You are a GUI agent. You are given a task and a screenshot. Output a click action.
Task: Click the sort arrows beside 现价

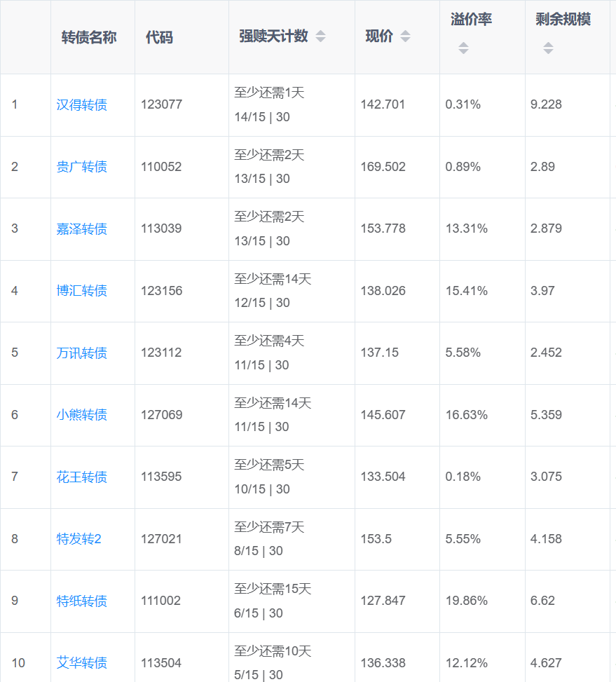tap(405, 36)
